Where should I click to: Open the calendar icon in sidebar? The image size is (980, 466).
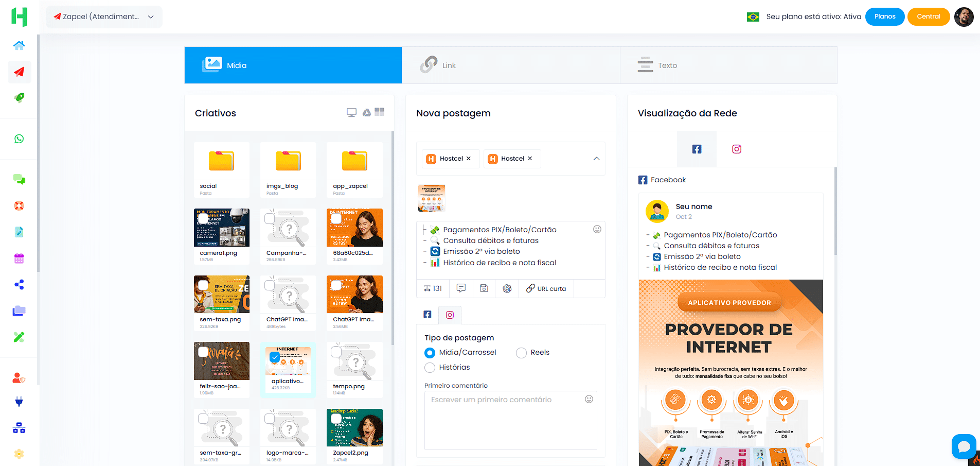click(x=19, y=258)
